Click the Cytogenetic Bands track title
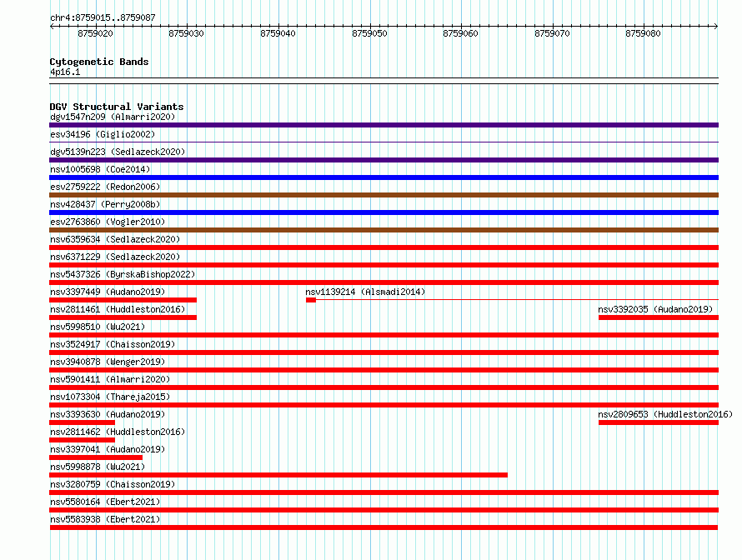Image resolution: width=742 pixels, height=560 pixels. click(99, 62)
